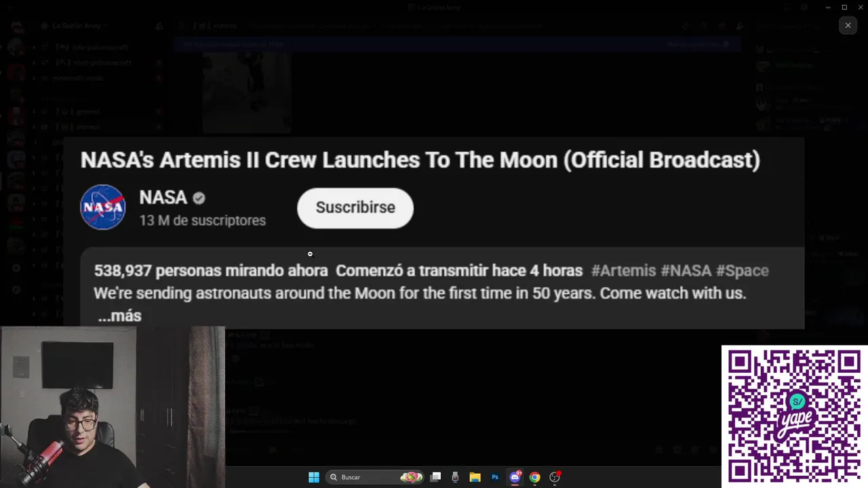Click the verified badge beside NASA
Viewport: 868px width, 488px height.
pos(199,198)
